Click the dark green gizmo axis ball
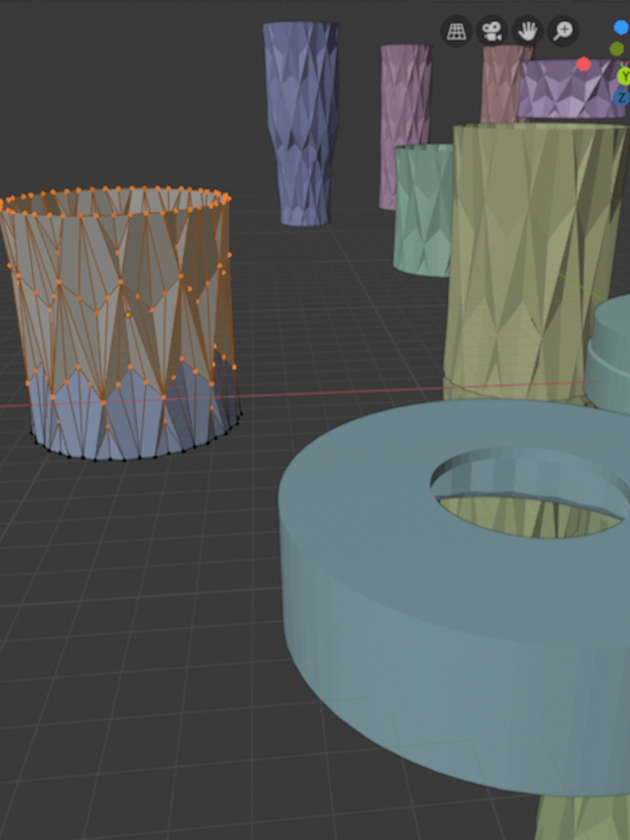The width and height of the screenshot is (630, 840). (617, 49)
